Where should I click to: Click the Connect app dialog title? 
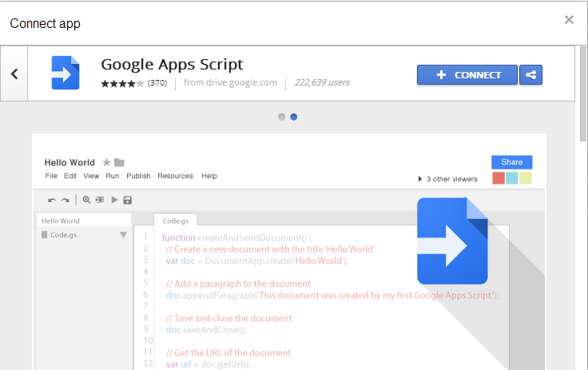coord(45,24)
